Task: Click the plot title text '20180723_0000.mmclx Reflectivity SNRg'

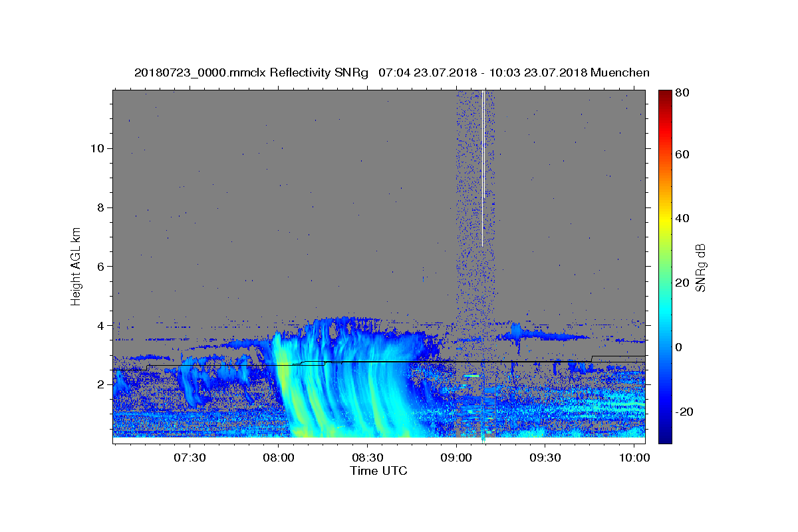Action: (251, 72)
